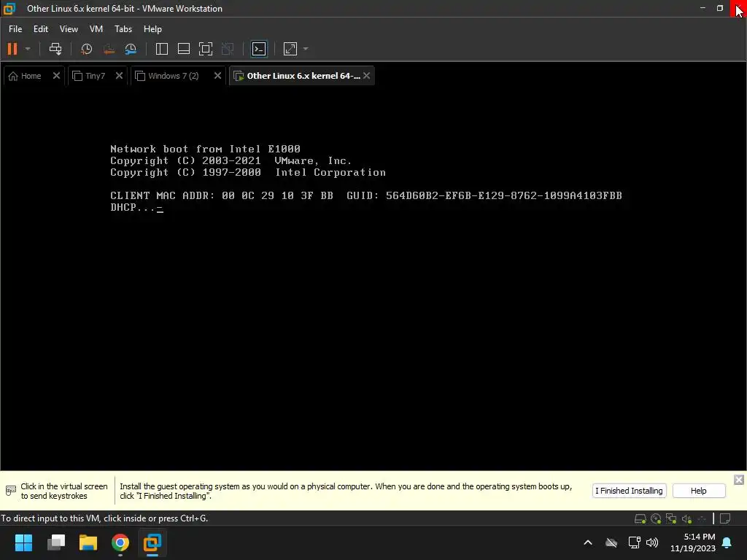Screen dimensions: 747x560
Task: Click inside the virtual machine console screen
Action: click(373, 278)
